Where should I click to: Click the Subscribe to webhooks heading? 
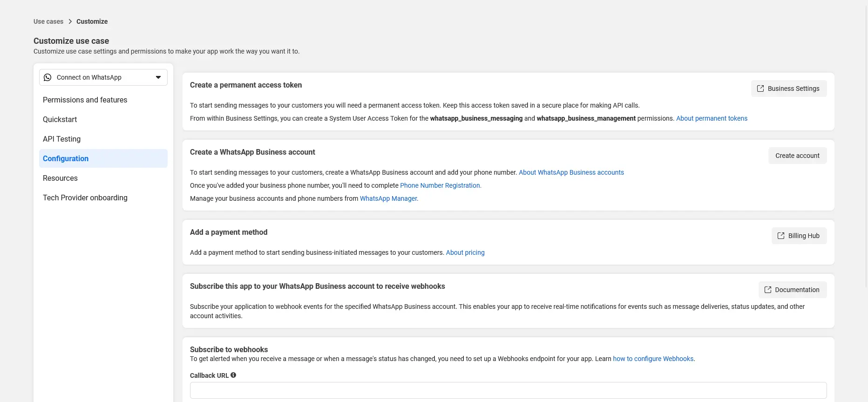(229, 349)
